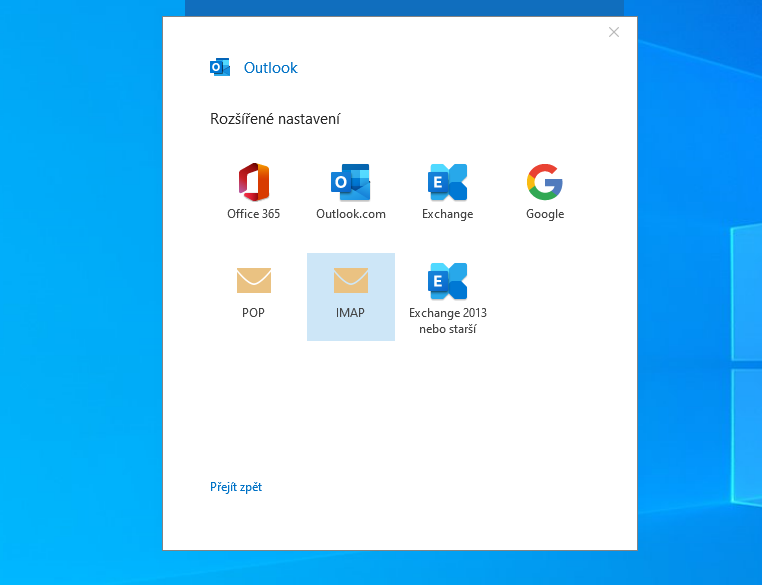Close the Outlook setup dialog
Image resolution: width=762 pixels, height=585 pixels.
click(x=614, y=32)
